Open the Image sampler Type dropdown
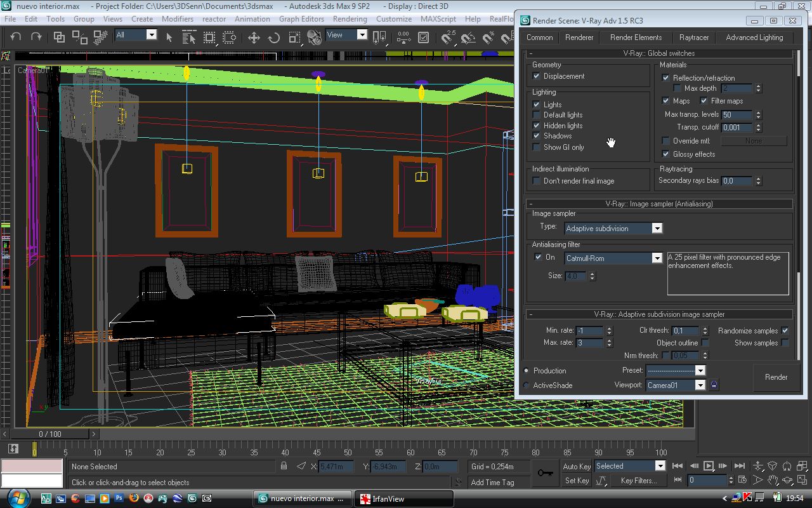 pyautogui.click(x=657, y=228)
